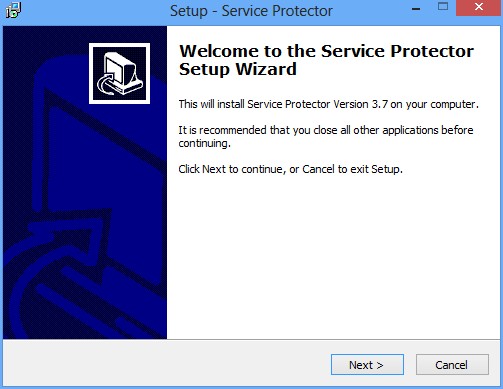This screenshot has height=389, width=503.
Task: Click the 'This will install Service Protector' sentence
Action: pyautogui.click(x=329, y=104)
